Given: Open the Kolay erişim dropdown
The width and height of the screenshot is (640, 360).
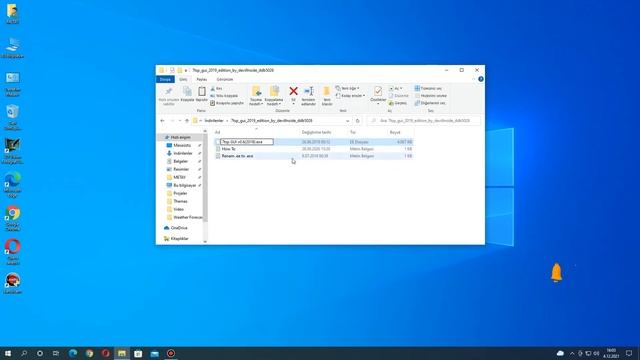Looking at the screenshot, I should click(x=350, y=96).
